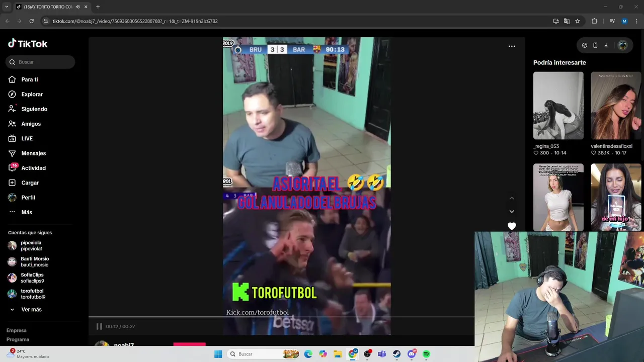Open Discord from taskbar
The width and height of the screenshot is (644, 362).
click(x=412, y=354)
